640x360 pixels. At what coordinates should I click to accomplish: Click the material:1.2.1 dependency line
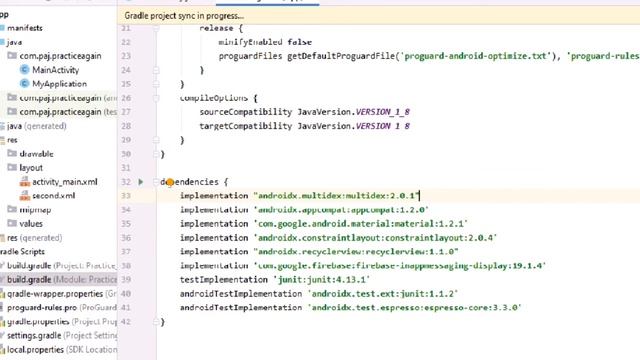point(323,224)
